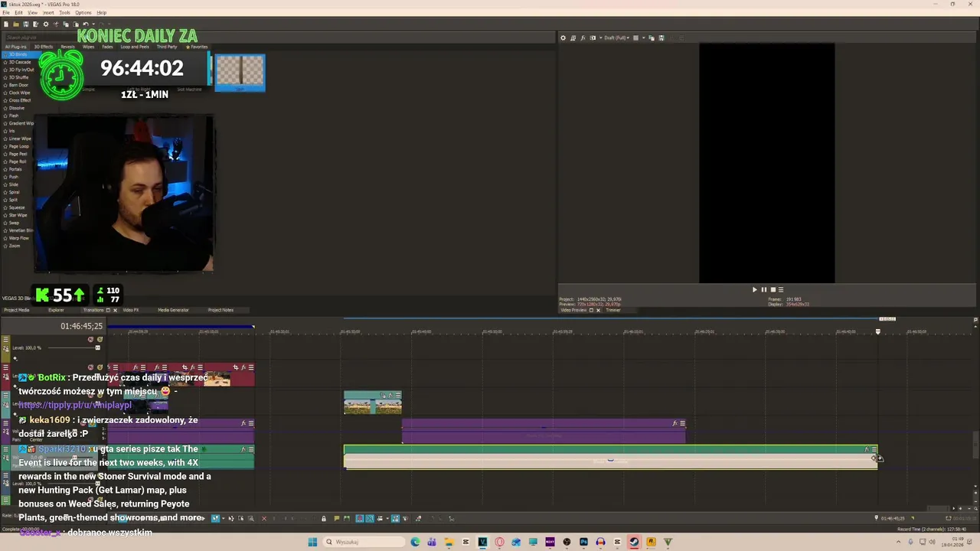Open Project Video Properties gear in preview toolbar

(563, 37)
